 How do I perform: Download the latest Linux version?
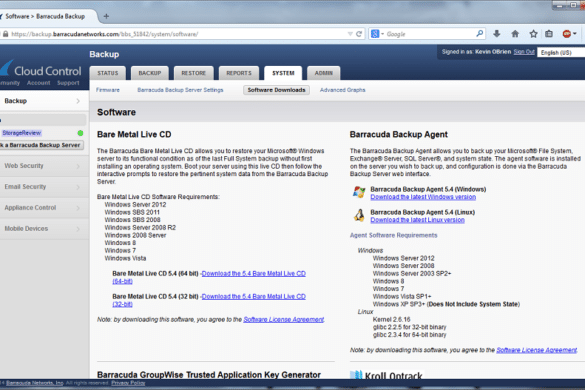(x=417, y=220)
